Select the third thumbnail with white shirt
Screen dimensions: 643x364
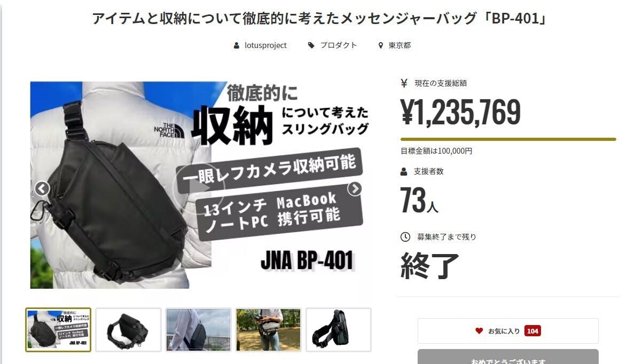[198, 330]
